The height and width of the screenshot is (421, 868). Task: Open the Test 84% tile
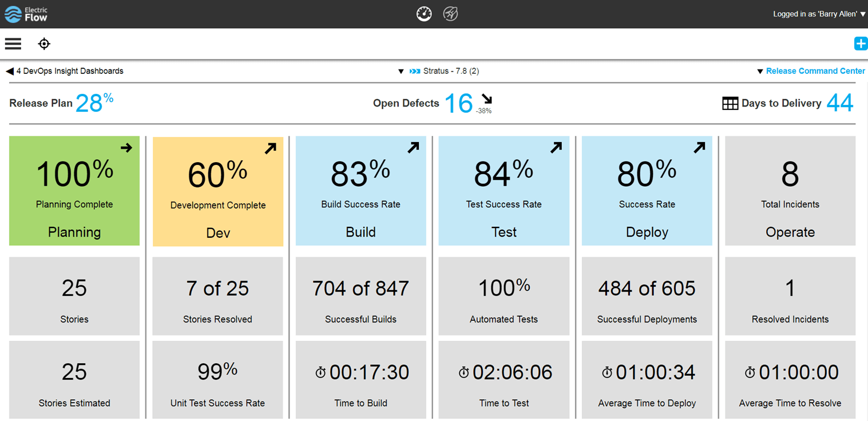504,191
